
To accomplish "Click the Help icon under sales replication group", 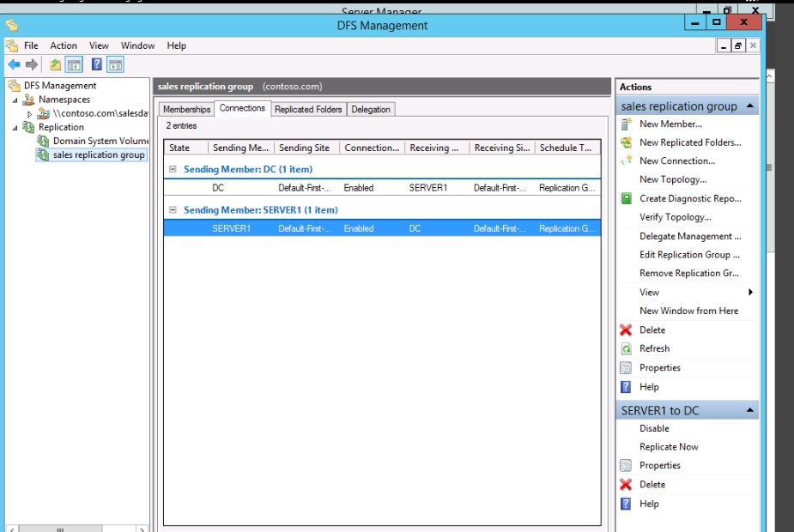I will click(x=627, y=387).
